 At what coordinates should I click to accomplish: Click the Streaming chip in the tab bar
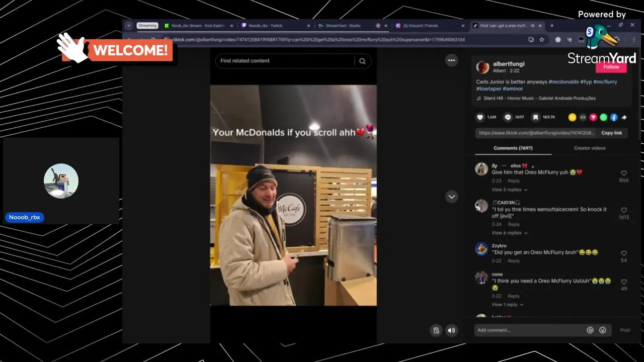pyautogui.click(x=147, y=26)
